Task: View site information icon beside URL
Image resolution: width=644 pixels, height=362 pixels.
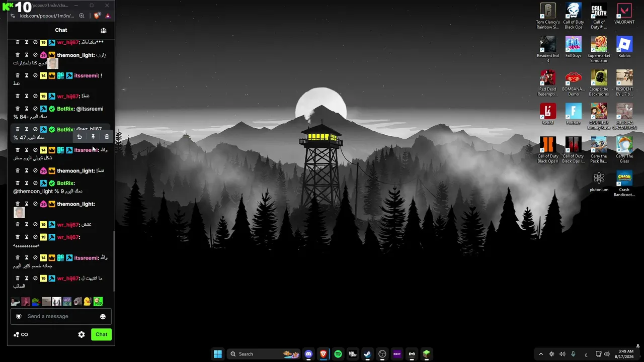Action: [x=13, y=16]
